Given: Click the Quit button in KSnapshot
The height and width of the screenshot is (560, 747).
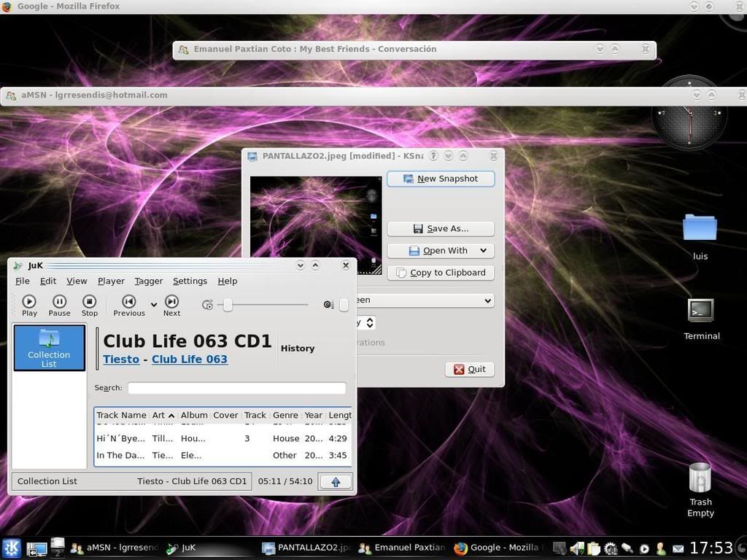Looking at the screenshot, I should click(470, 370).
